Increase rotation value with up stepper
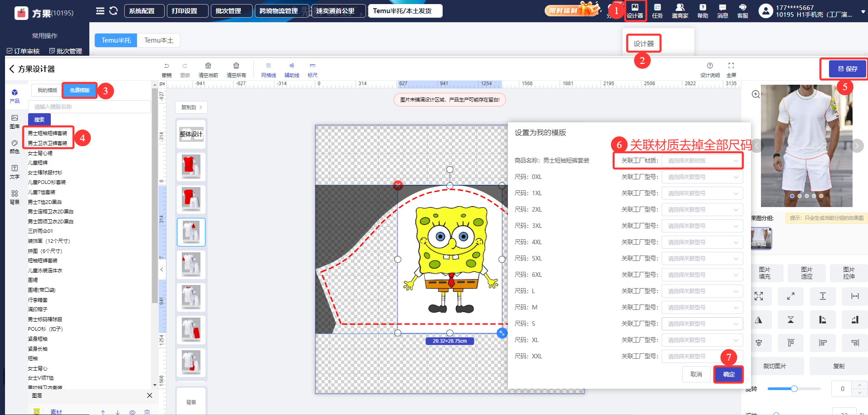The width and height of the screenshot is (868, 415). [859, 385]
